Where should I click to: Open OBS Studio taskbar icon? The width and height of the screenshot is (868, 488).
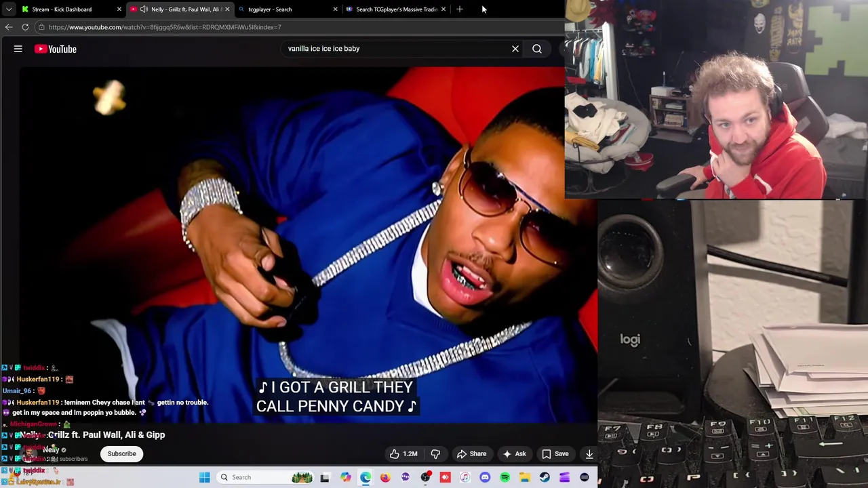tap(425, 477)
